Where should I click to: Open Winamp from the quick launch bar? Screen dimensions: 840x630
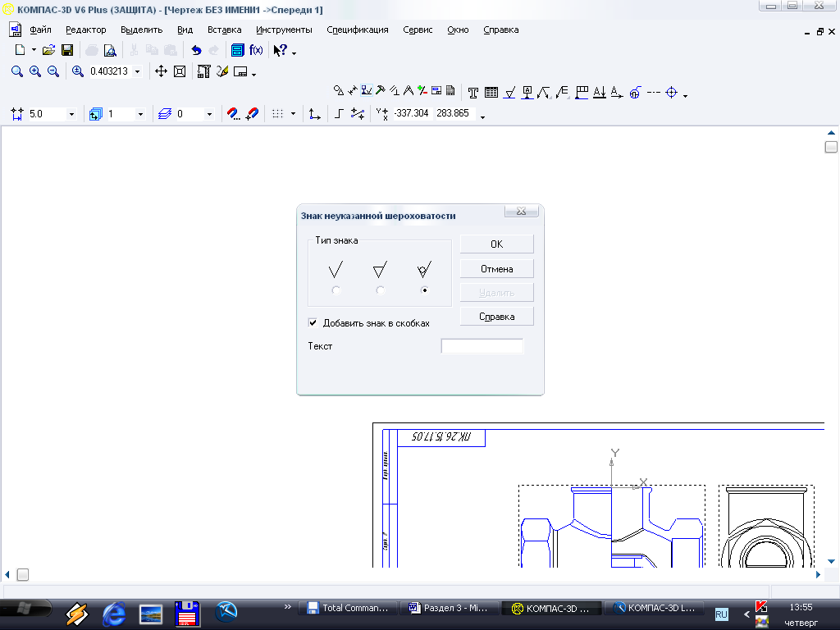pyautogui.click(x=76, y=614)
